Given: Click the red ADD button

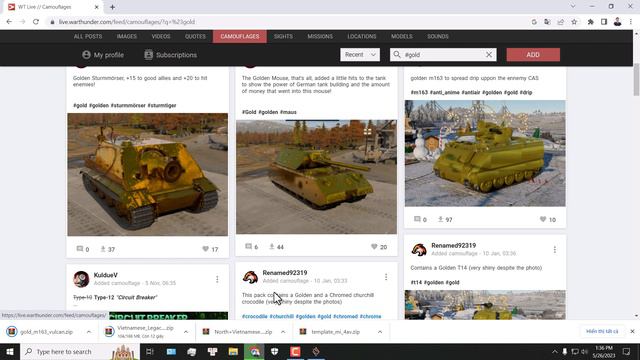Looking at the screenshot, I should (x=533, y=55).
